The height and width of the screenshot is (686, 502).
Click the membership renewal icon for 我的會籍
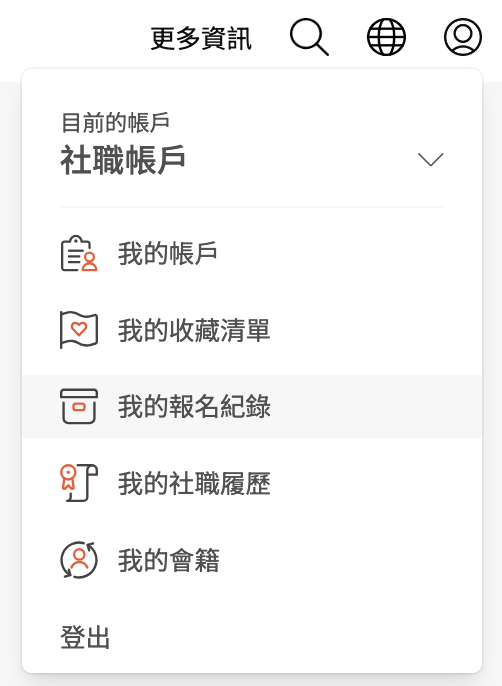click(x=79, y=560)
